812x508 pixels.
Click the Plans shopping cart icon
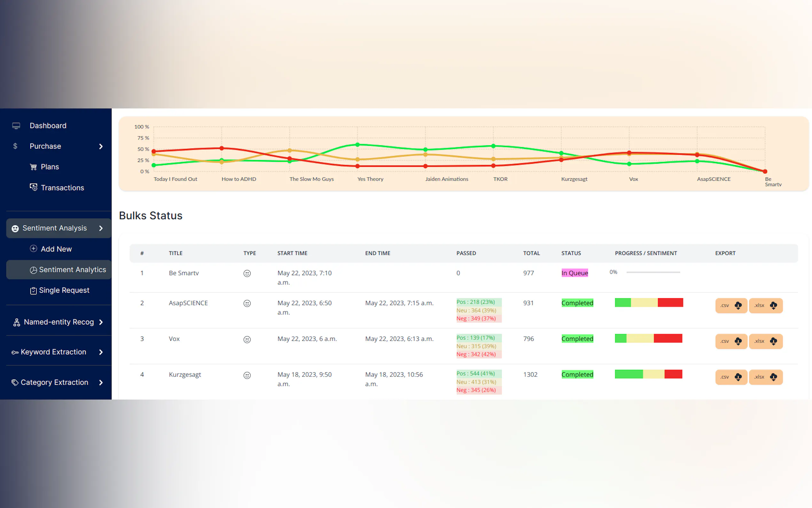click(x=33, y=167)
